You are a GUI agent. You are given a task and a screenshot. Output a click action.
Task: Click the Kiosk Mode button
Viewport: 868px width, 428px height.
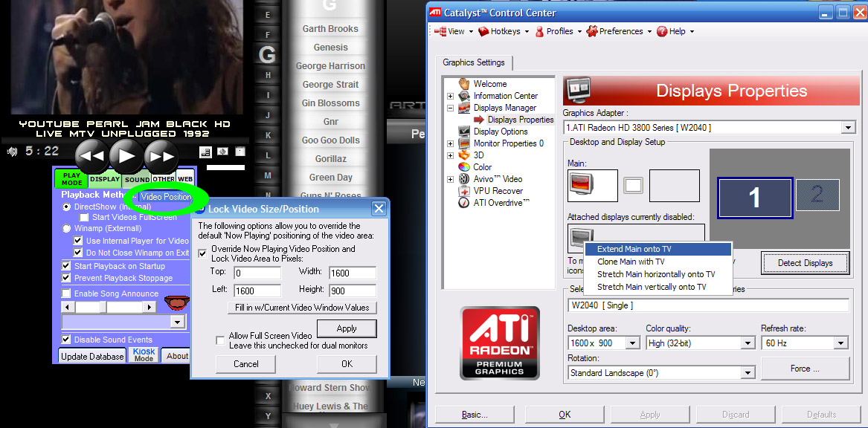coord(144,355)
